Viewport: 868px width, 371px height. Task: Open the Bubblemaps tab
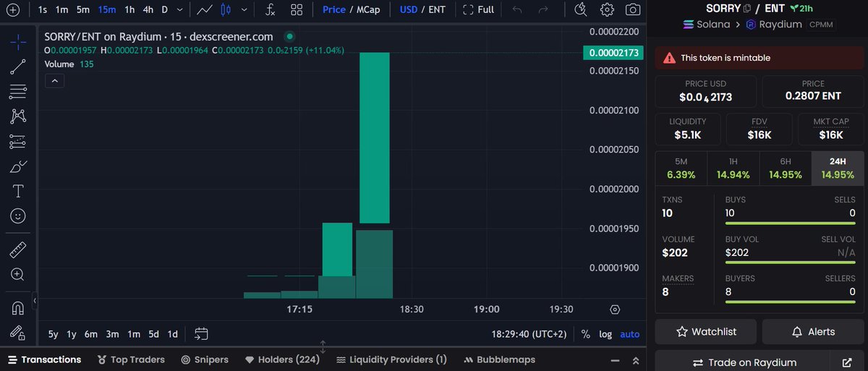pyautogui.click(x=500, y=359)
